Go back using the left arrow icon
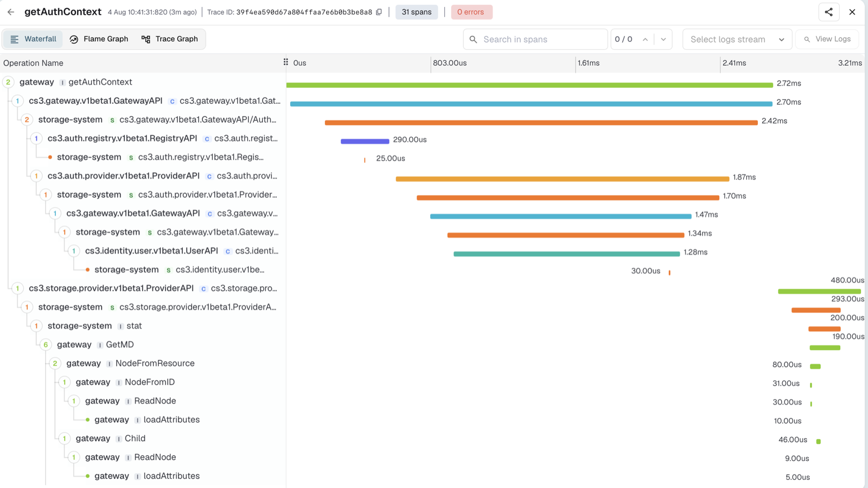The image size is (868, 488). [x=11, y=12]
